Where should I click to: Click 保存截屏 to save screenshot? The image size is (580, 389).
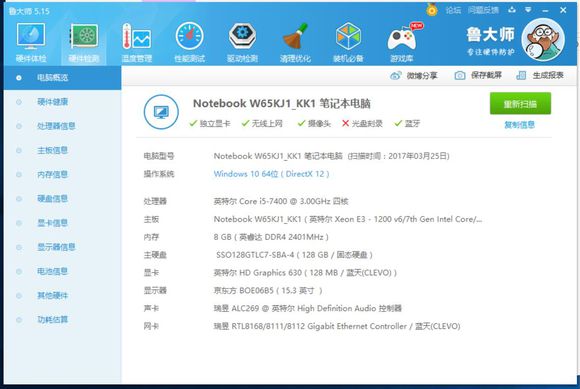tap(478, 75)
